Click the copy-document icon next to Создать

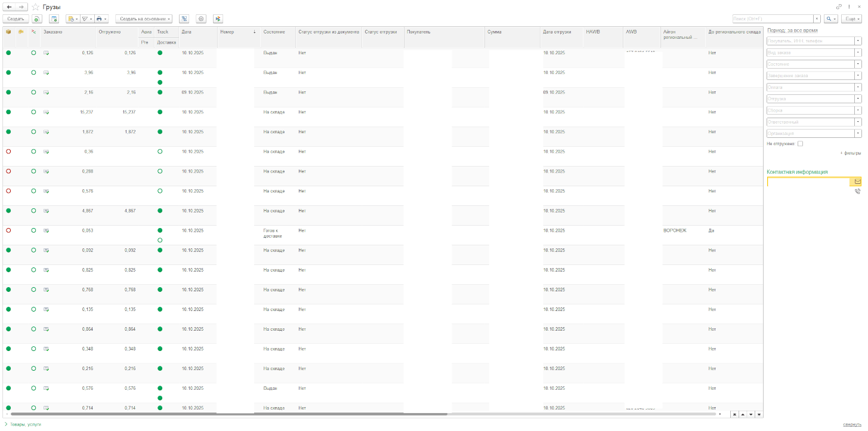click(36, 19)
